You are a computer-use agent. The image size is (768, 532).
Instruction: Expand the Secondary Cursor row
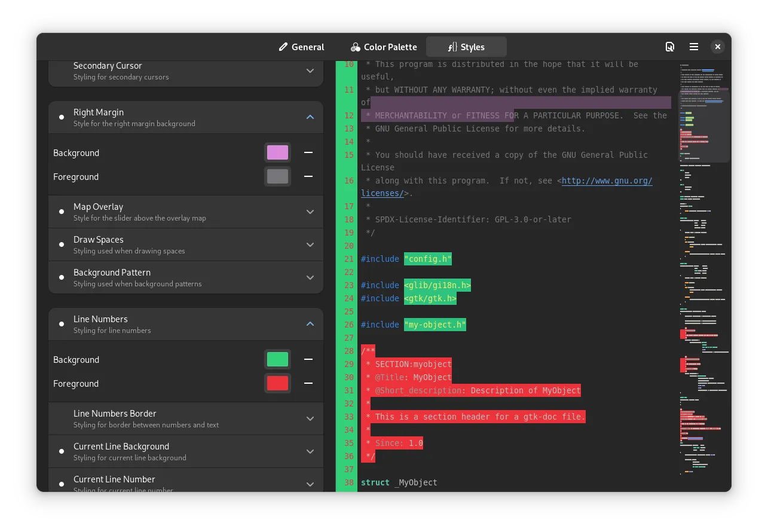(310, 71)
